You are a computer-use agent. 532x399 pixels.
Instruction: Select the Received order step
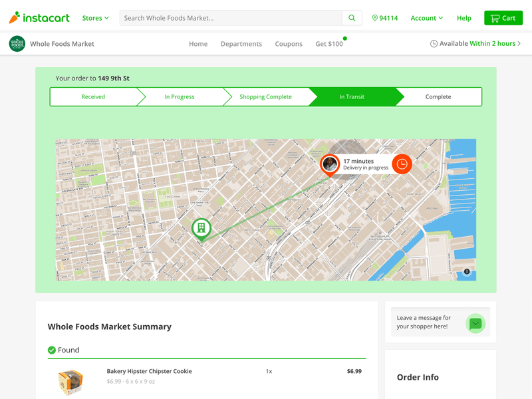(93, 96)
